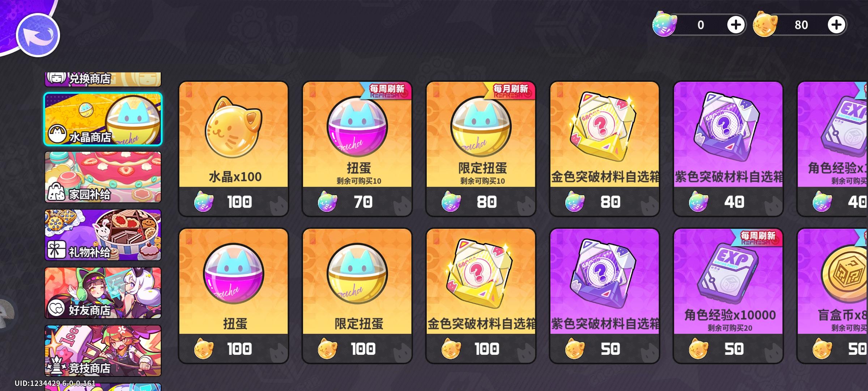
Task: Switch to the 家园补给 tab
Action: click(103, 177)
